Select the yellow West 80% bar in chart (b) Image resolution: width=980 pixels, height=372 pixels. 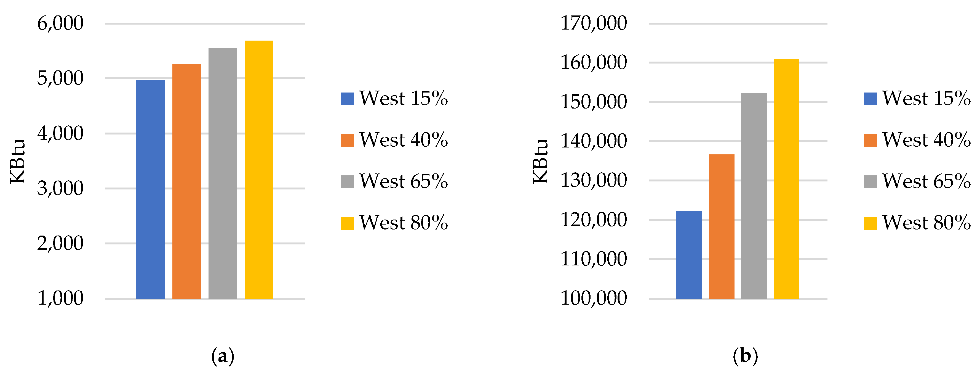[786, 179]
